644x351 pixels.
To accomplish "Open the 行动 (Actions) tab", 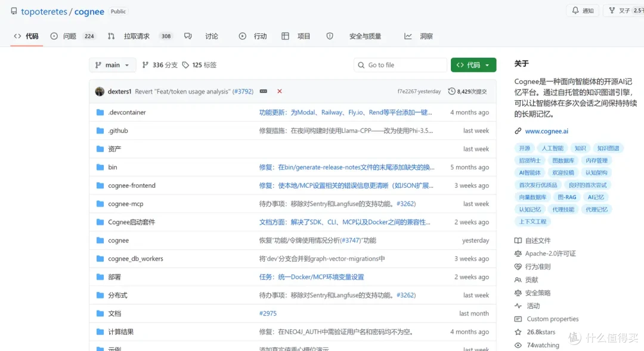I will point(253,36).
